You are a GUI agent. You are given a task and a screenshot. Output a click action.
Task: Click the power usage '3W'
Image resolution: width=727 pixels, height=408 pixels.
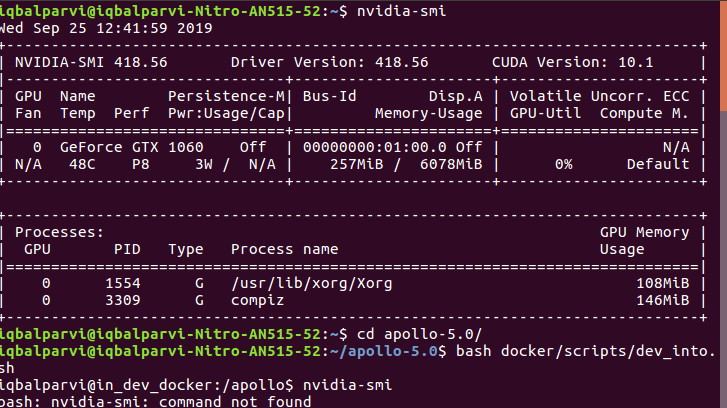[204, 164]
